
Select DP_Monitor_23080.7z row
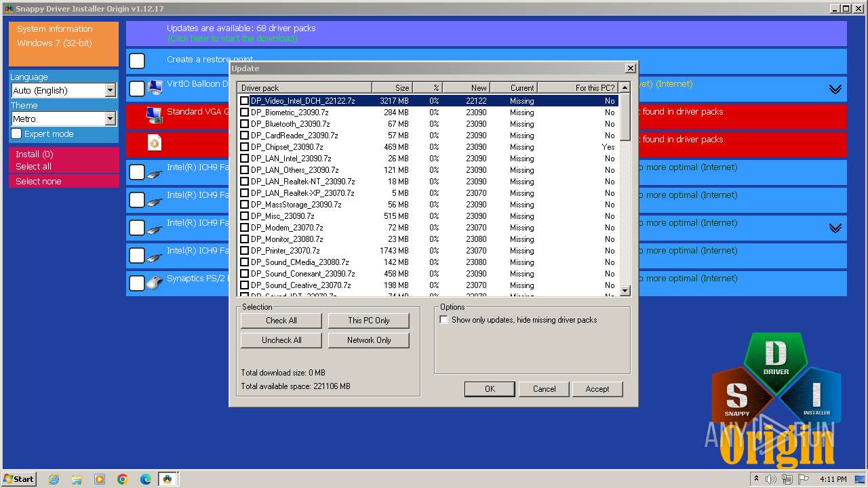[x=428, y=239]
